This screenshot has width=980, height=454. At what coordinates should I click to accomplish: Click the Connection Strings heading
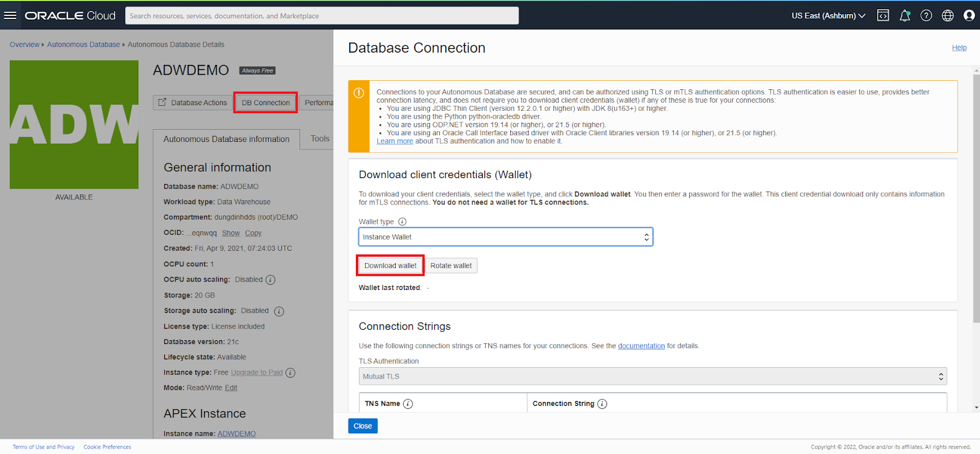405,327
